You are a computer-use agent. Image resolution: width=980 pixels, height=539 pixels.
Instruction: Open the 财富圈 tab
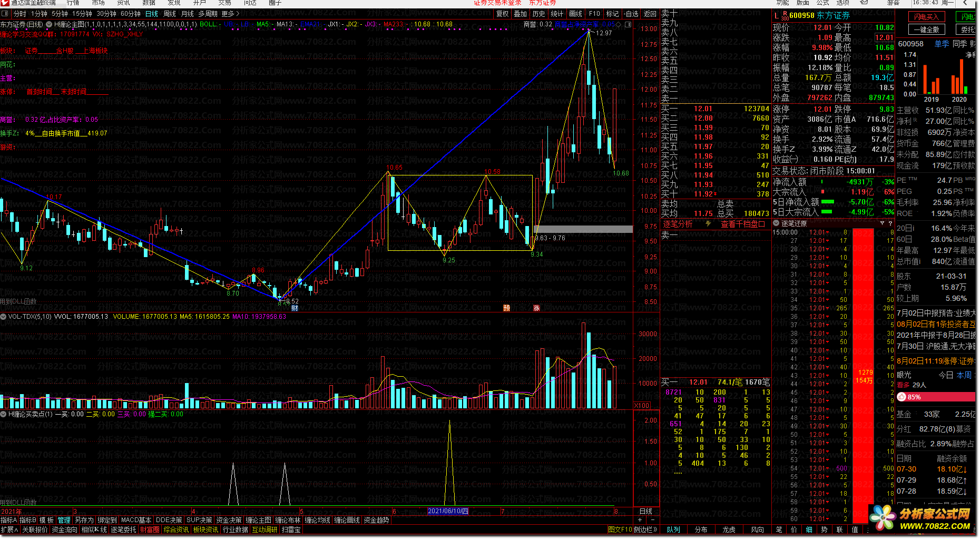150,530
